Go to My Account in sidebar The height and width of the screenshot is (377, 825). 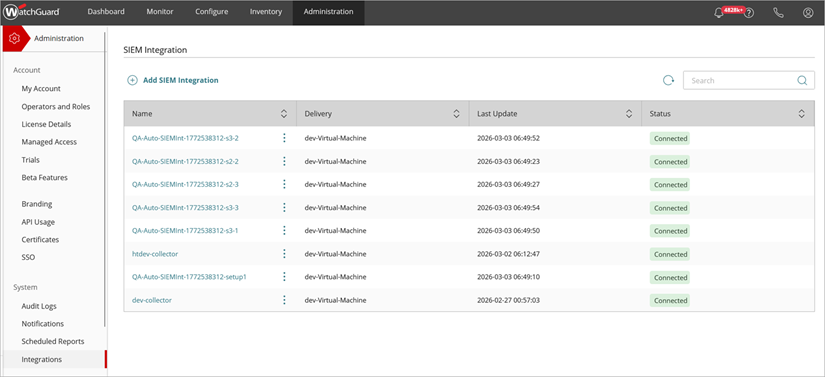41,89
